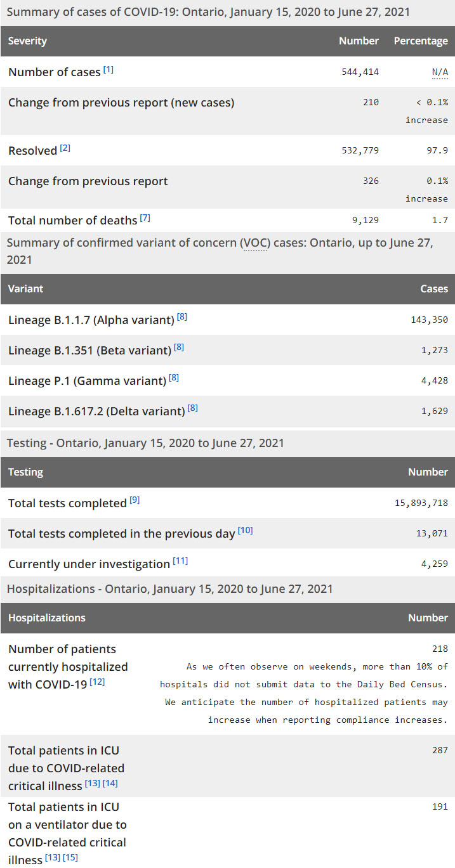Click footnote 10 for previous day tests
455x868 pixels.
coord(245,531)
